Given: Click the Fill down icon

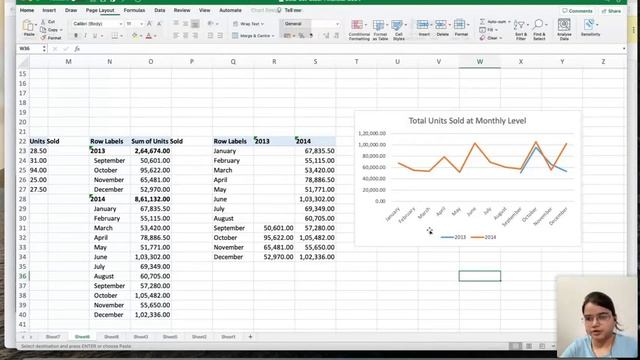Looking at the screenshot, I should coord(482,30).
